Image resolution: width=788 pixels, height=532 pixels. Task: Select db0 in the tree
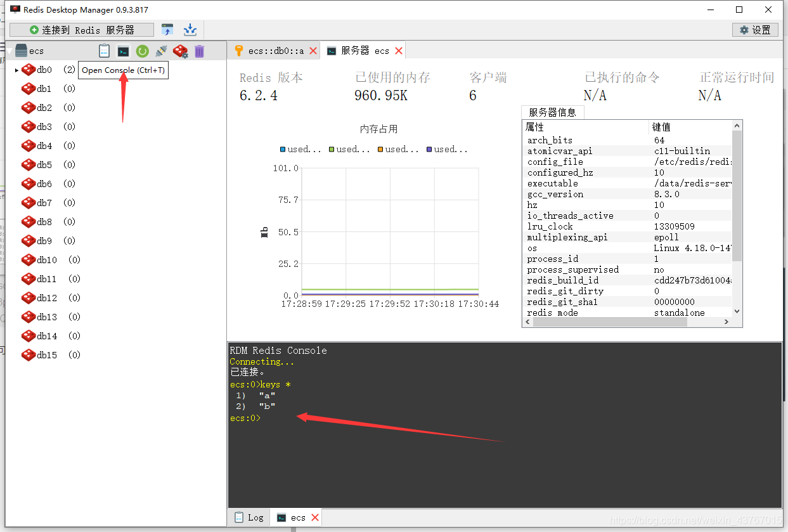tap(44, 70)
